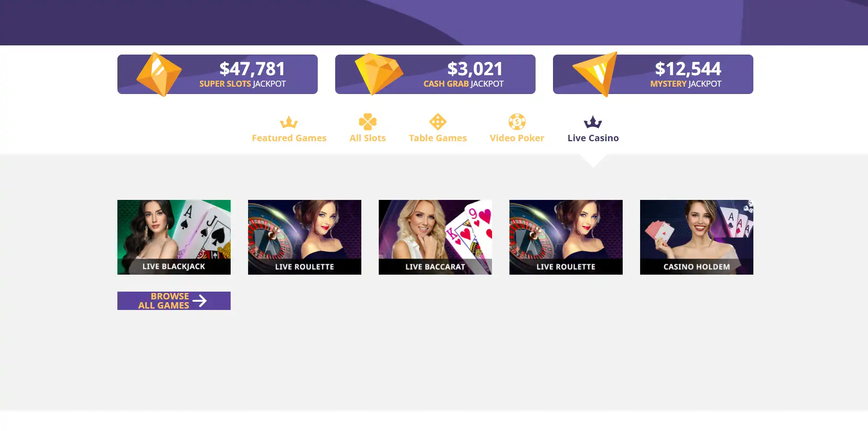
Task: Click the Cash Grab diamond icon
Action: (379, 74)
